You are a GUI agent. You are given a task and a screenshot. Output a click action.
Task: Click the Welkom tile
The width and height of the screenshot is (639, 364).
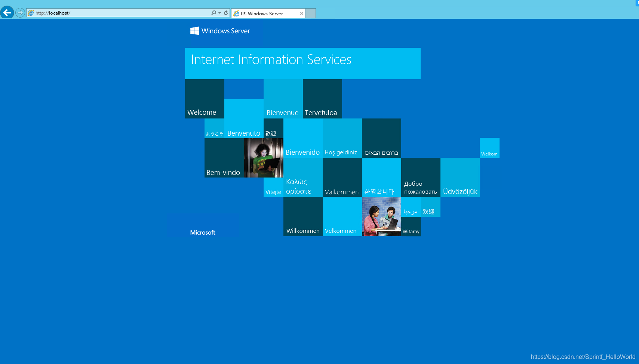(x=489, y=148)
